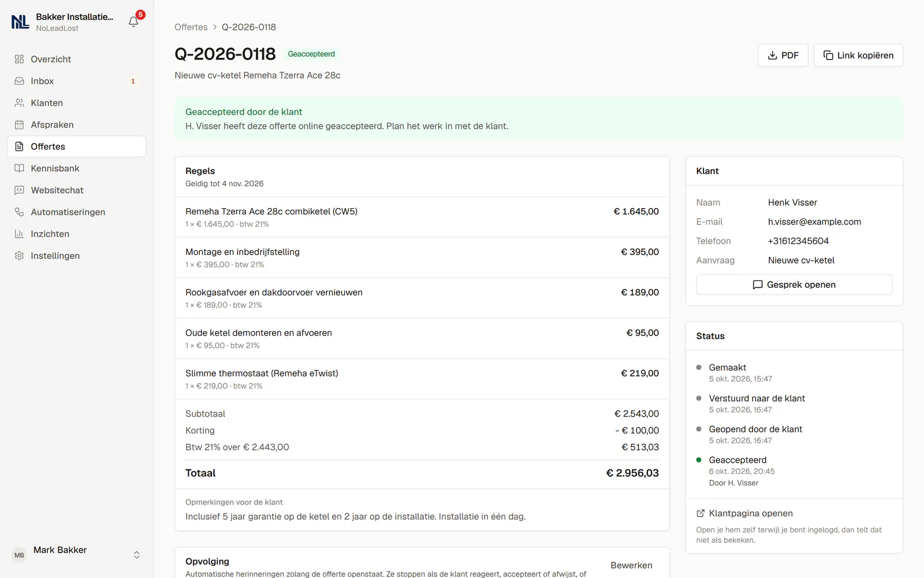Click the email h.visser@example.com

814,221
